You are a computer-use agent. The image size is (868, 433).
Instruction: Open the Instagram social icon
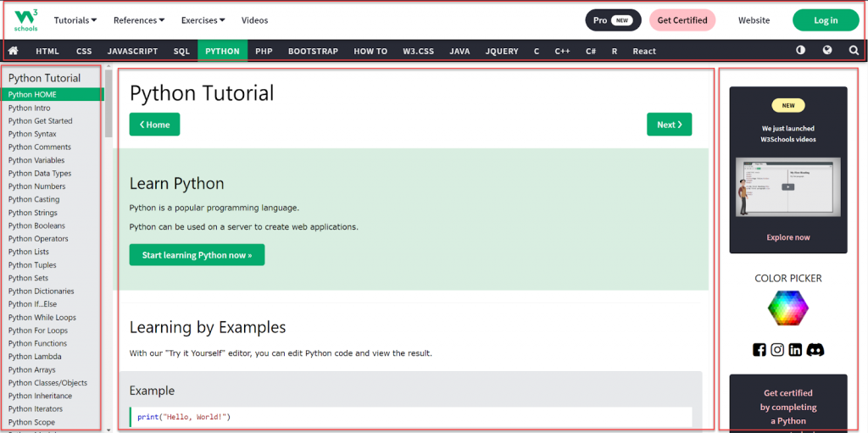(777, 350)
